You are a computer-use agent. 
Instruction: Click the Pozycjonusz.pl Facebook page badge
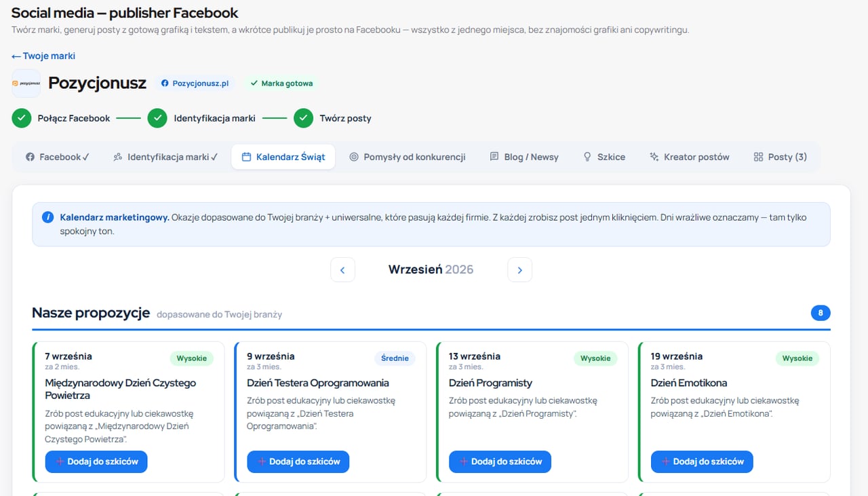click(x=195, y=83)
